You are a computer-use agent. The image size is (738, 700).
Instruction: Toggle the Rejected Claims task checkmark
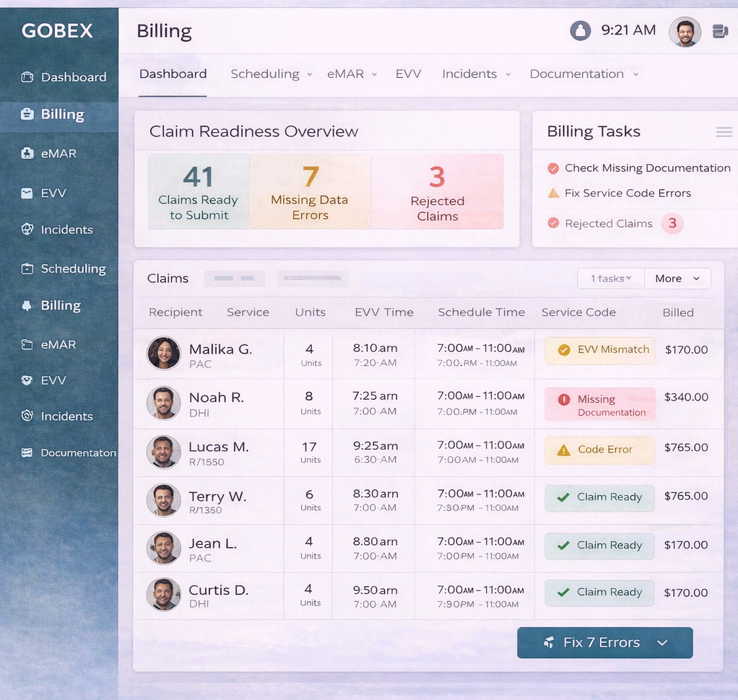pos(553,224)
